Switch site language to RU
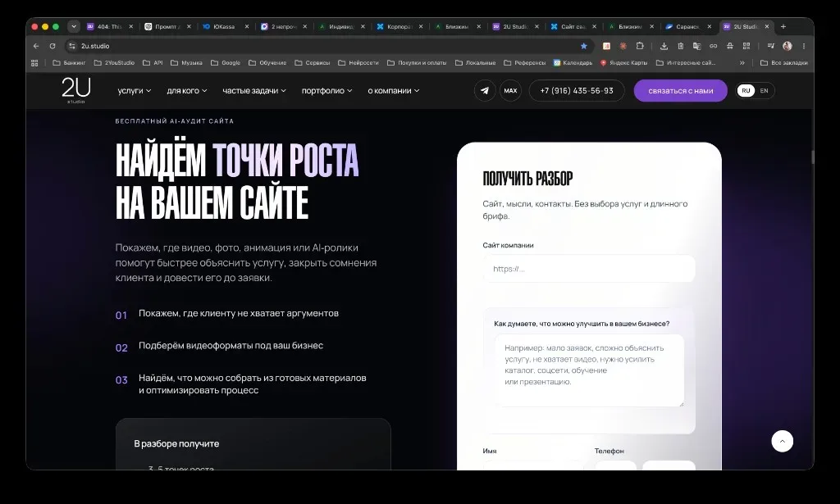840x504 pixels. click(746, 90)
